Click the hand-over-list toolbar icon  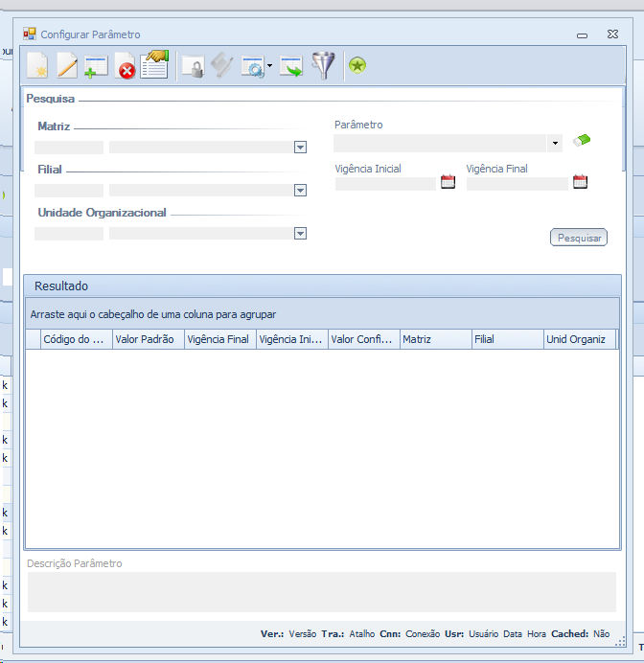point(154,64)
